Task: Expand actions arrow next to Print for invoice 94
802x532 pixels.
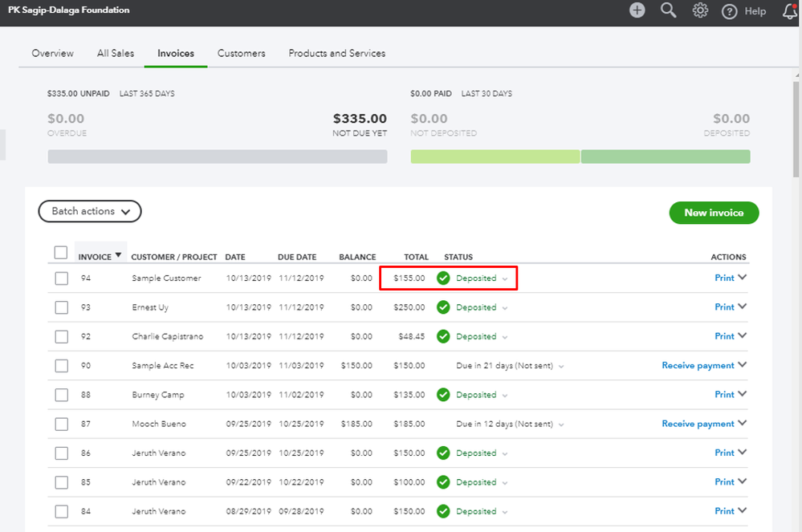Action: 742,278
